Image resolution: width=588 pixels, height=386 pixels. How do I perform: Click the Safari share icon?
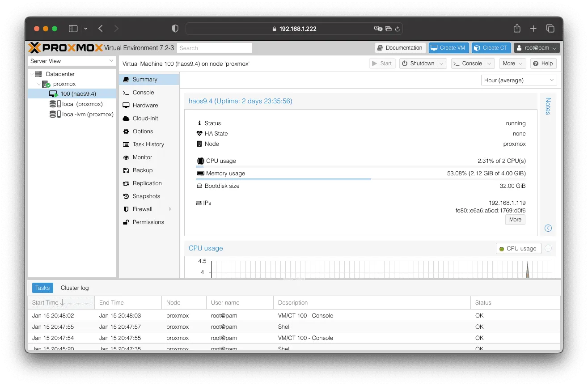[517, 28]
